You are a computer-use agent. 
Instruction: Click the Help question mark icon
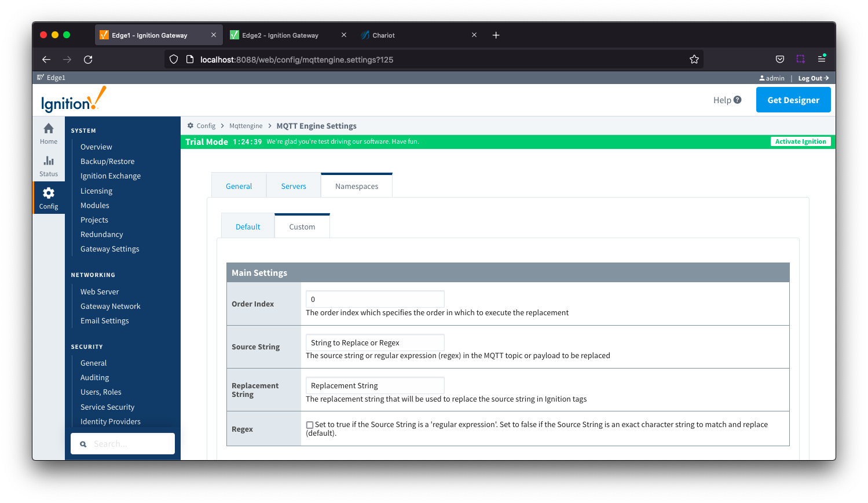tap(737, 100)
